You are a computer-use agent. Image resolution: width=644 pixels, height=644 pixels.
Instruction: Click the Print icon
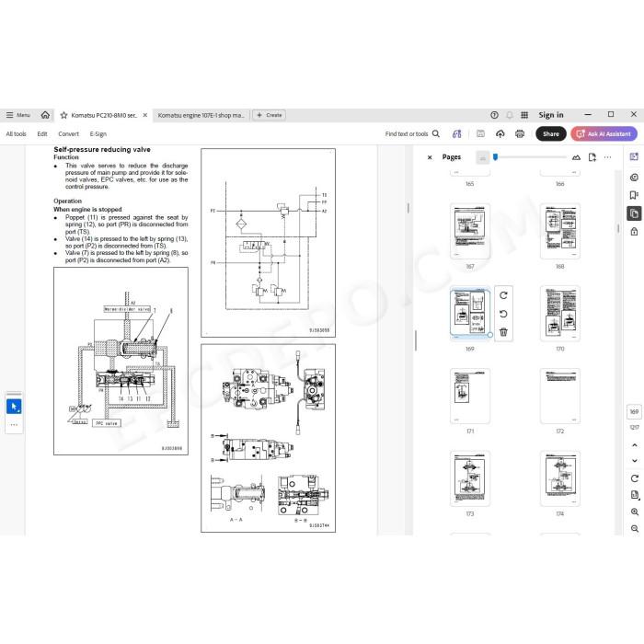(520, 134)
